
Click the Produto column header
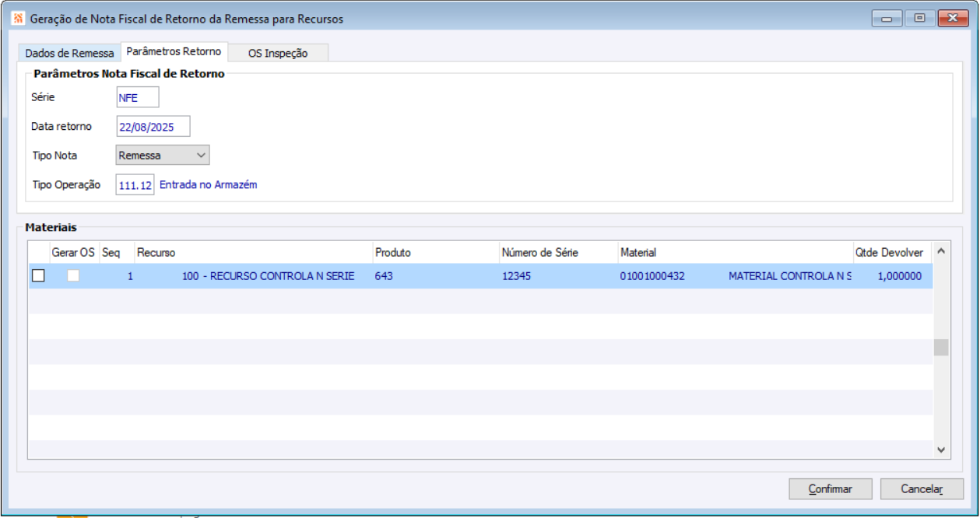click(435, 253)
